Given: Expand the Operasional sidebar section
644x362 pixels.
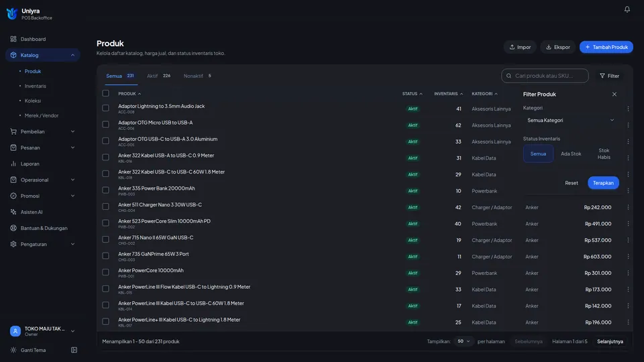Looking at the screenshot, I should tap(72, 180).
